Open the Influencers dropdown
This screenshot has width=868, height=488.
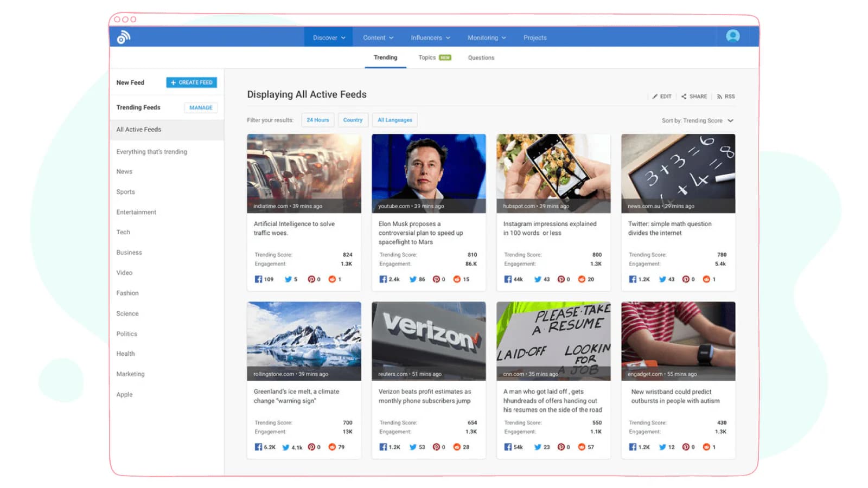tap(430, 37)
